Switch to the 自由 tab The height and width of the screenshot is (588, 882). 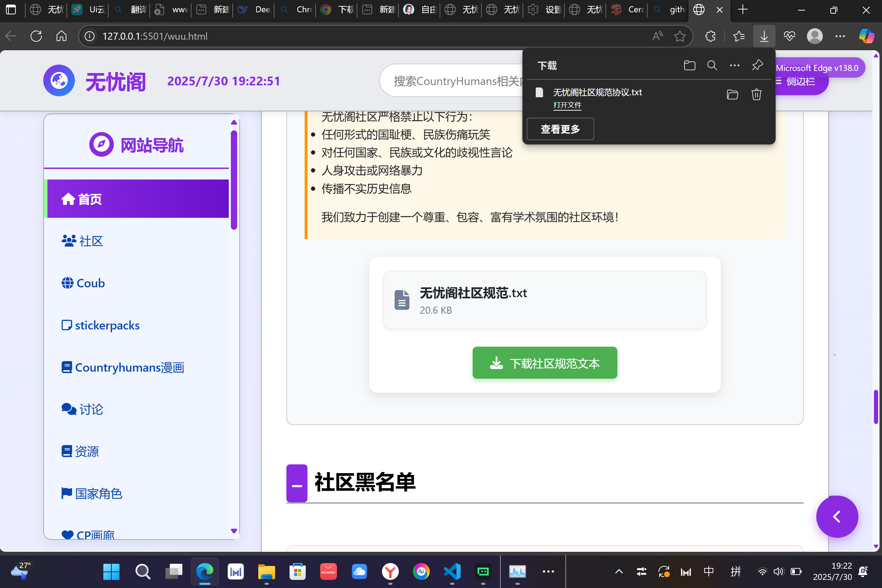tap(420, 10)
